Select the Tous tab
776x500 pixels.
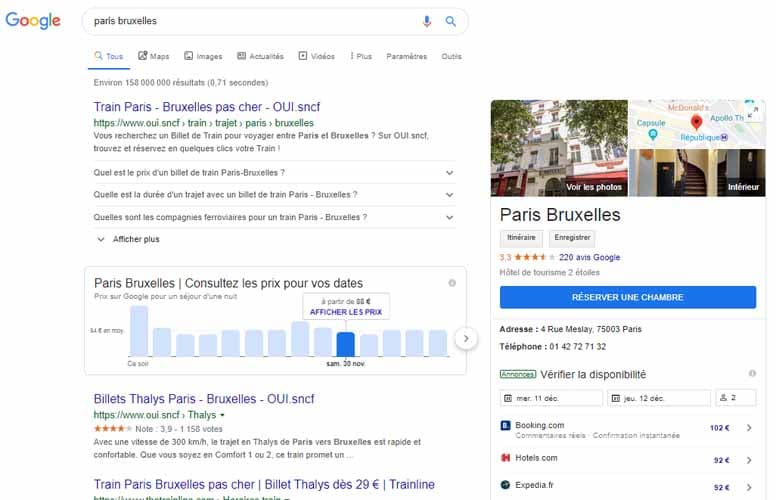[x=109, y=56]
